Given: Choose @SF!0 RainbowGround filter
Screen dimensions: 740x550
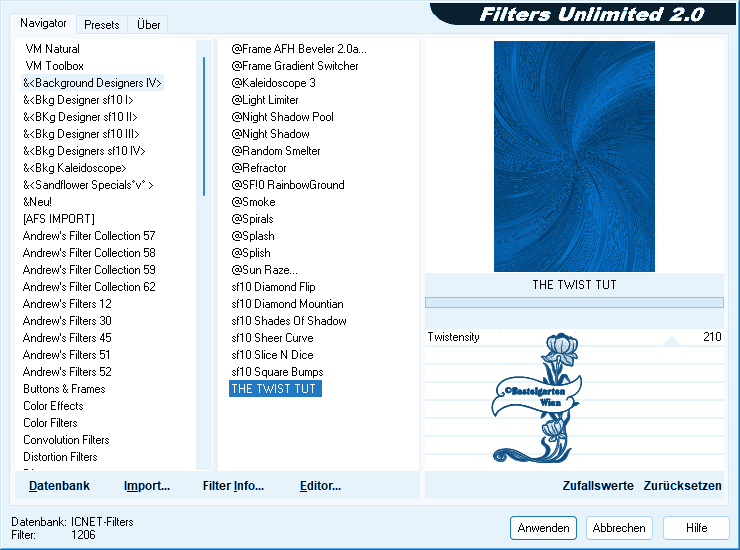Looking at the screenshot, I should point(288,185).
